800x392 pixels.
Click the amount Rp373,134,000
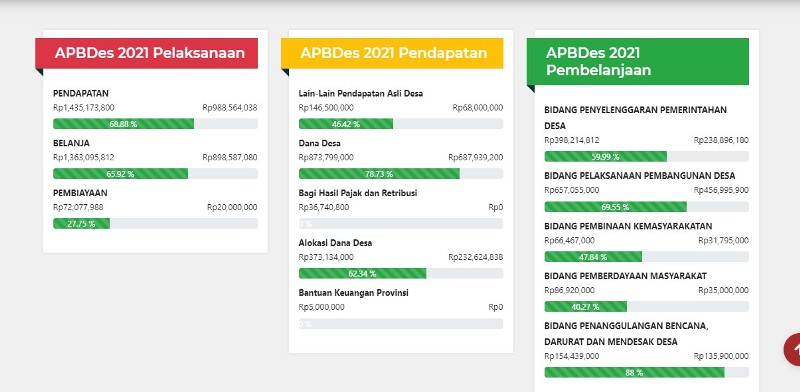[326, 257]
